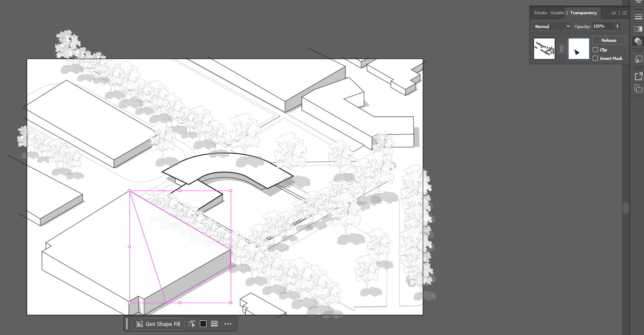Open the Transparency panel flyout menu icon
The image size is (644, 335).
tap(624, 13)
